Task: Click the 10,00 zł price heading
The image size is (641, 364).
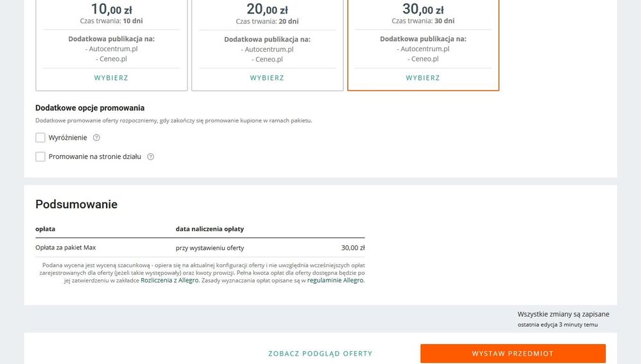Action: coord(111,9)
